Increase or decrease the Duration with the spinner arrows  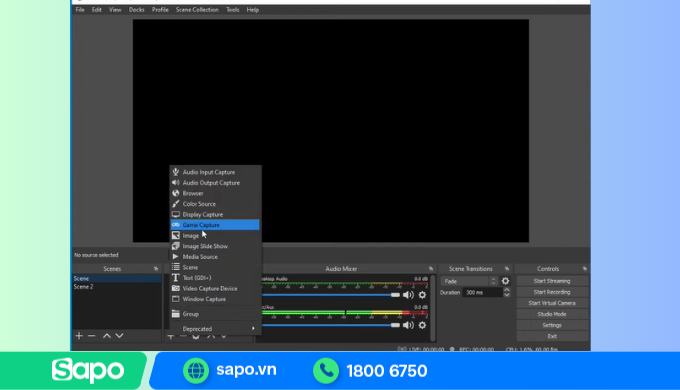(507, 292)
